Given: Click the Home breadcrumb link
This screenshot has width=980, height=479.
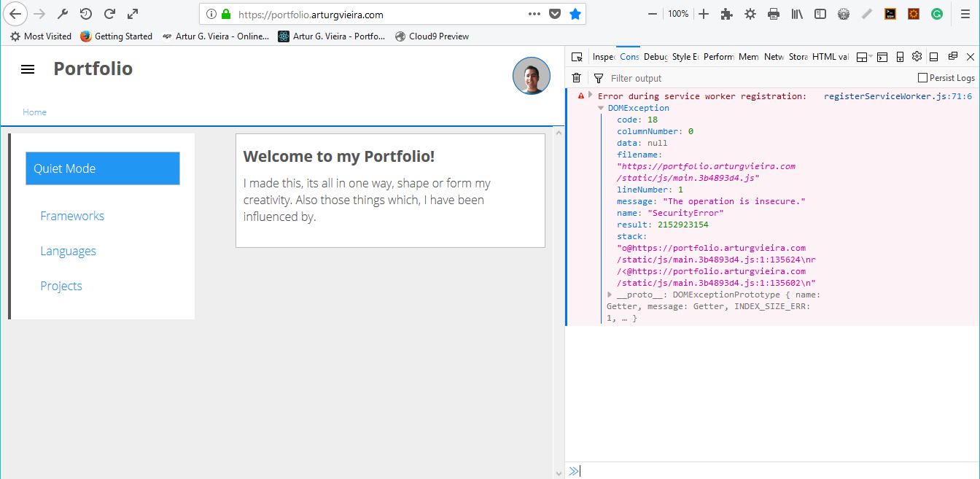Looking at the screenshot, I should 34,112.
